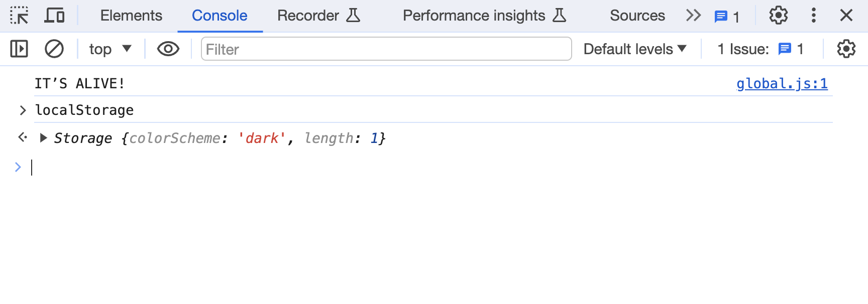Open console settings gear icon
Screen dimensions: 868x304
846,49
